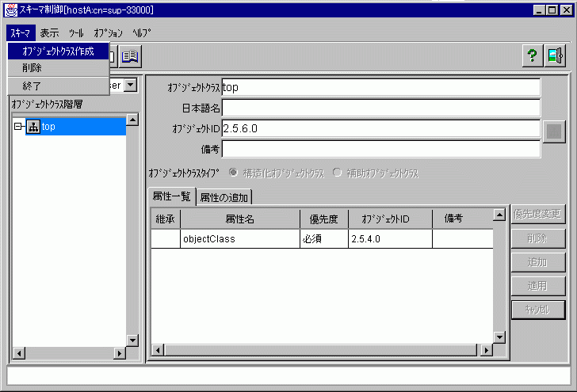Image resolution: width=577 pixels, height=392 pixels.
Task: Click the exit door toolbar icon
Action: (x=555, y=56)
